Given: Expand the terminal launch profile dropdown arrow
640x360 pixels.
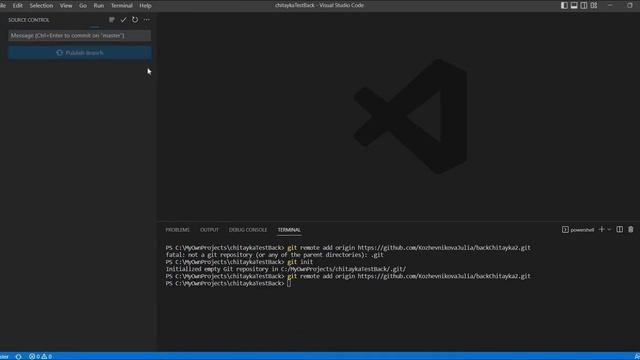Looking at the screenshot, I should [x=609, y=229].
